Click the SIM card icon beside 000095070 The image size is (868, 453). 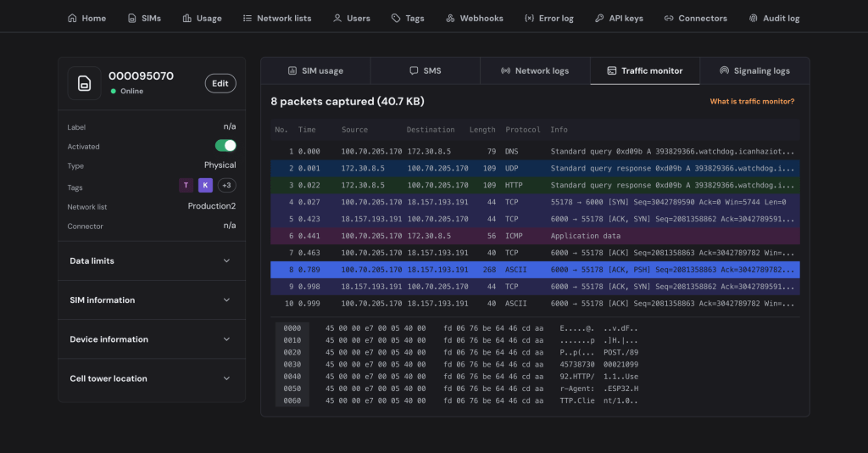coord(84,83)
